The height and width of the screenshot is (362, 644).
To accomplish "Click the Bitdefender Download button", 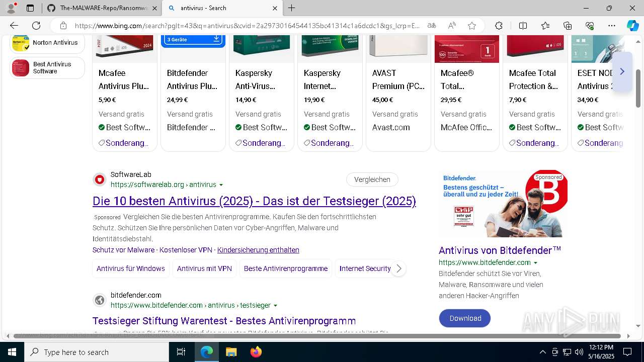I will (465, 318).
